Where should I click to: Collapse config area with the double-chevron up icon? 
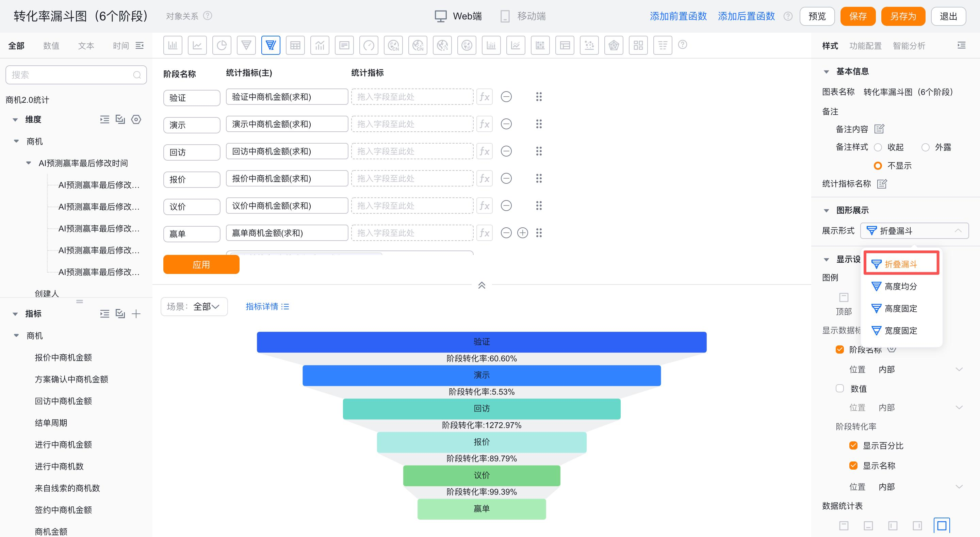pyautogui.click(x=481, y=285)
